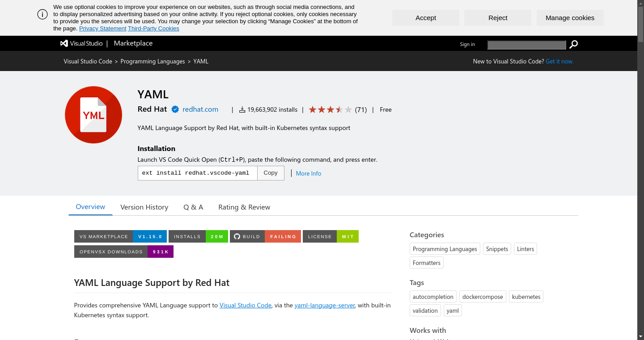Click the Free price label
Viewport: 644px width, 340px height.
point(386,109)
